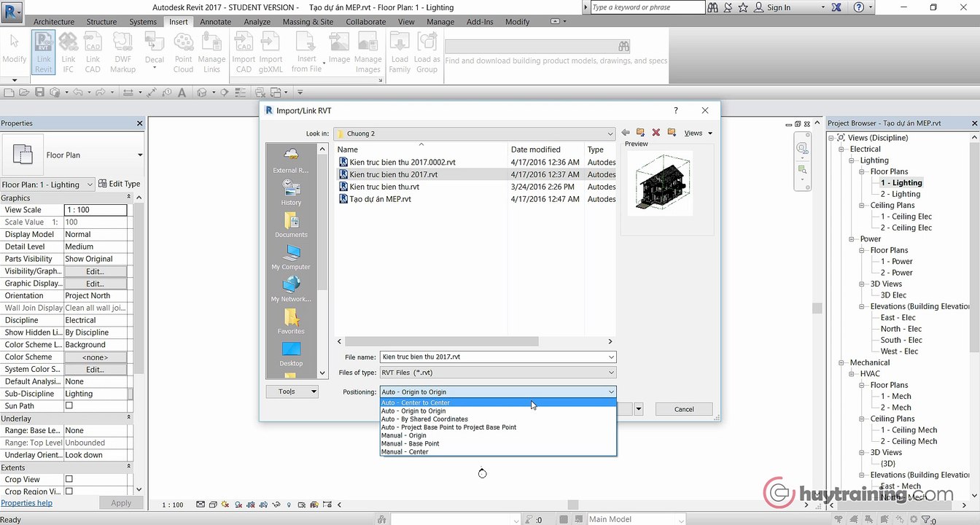Click the keyword search input field
The image size is (980, 525).
[x=647, y=7]
